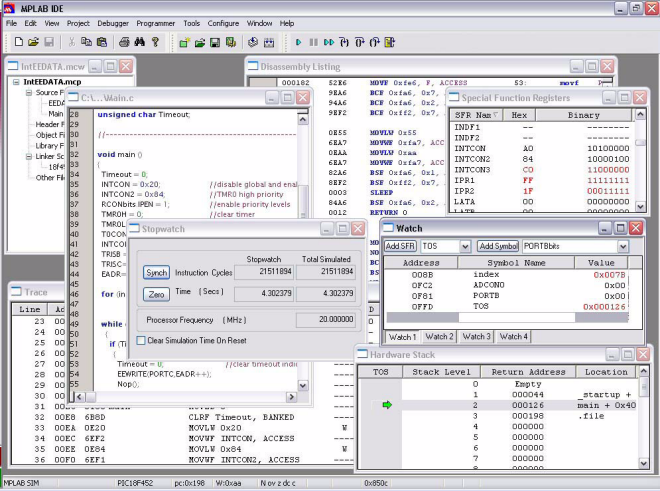The height and width of the screenshot is (491, 660).
Task: Click the Find binoculars icon
Action: (x=141, y=42)
